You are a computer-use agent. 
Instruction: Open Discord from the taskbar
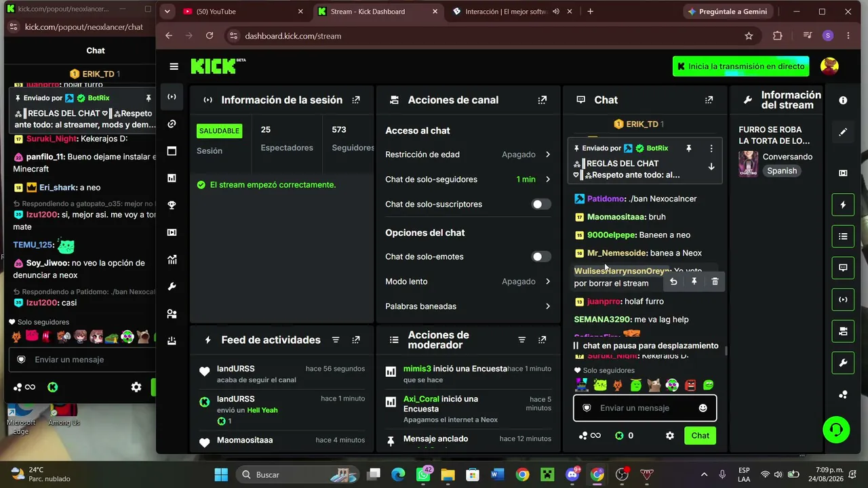[572, 474]
